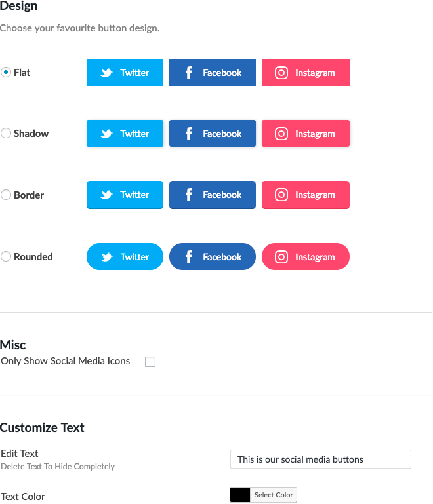The image size is (433, 504).
Task: Click the Shadow Instagram button label
Action: [315, 134]
